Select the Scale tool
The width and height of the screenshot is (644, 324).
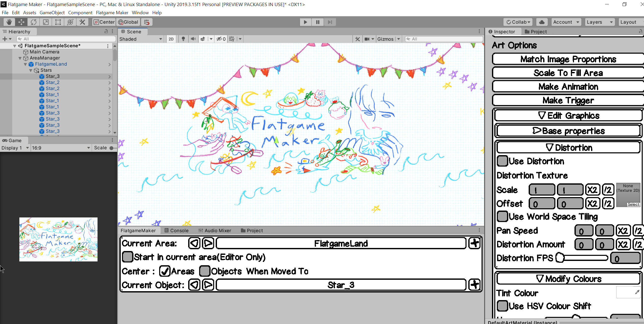tap(46, 22)
